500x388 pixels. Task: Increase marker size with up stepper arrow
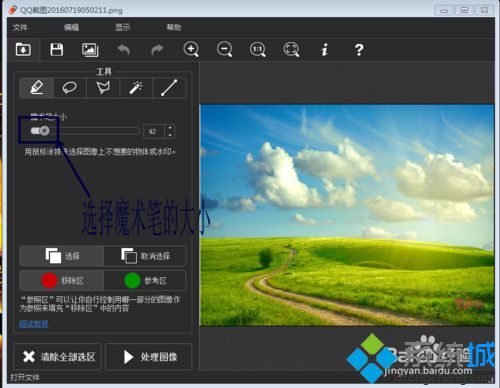coord(170,128)
